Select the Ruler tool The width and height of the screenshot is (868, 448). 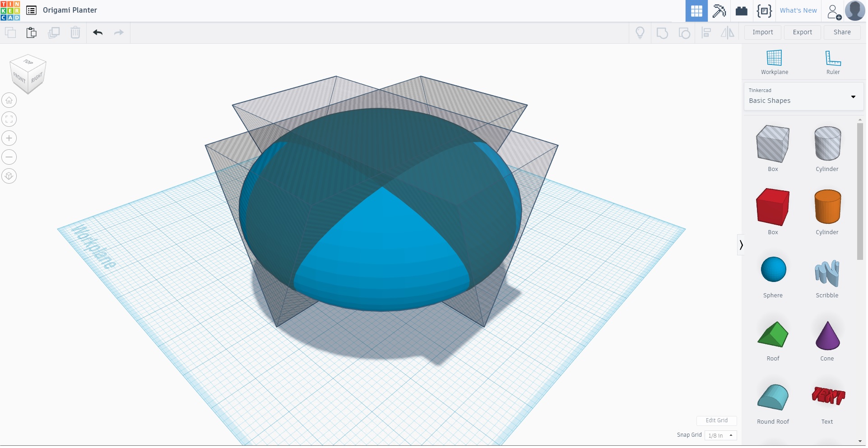click(833, 62)
